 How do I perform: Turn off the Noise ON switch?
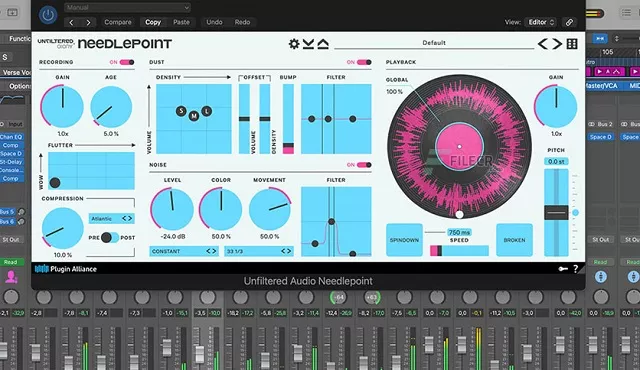click(x=364, y=165)
